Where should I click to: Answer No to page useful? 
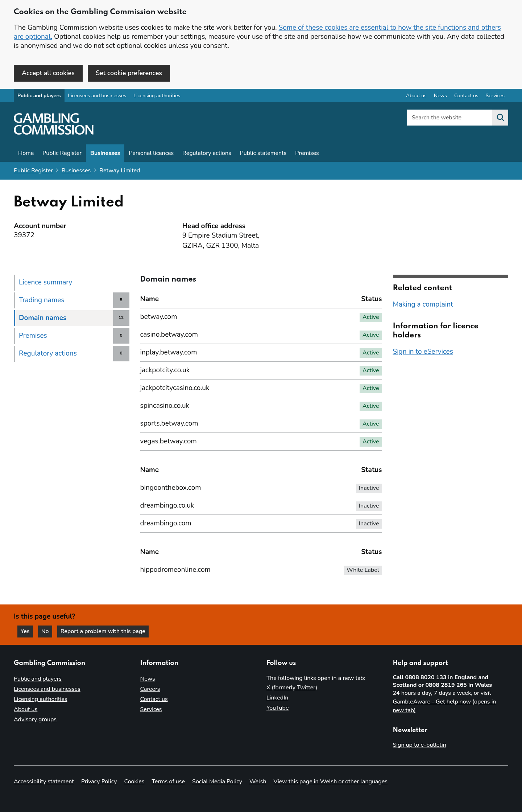point(45,631)
